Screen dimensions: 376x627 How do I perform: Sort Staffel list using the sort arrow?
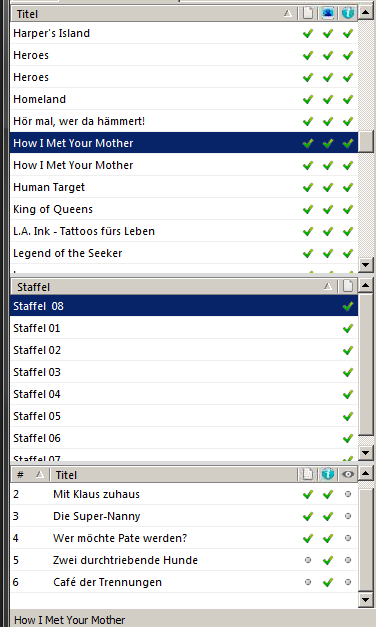tap(328, 286)
